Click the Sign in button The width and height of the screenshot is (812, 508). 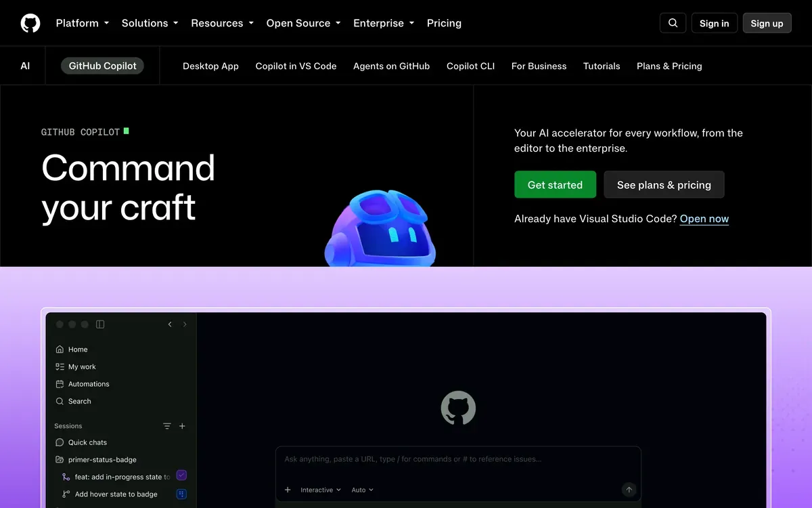(714, 23)
